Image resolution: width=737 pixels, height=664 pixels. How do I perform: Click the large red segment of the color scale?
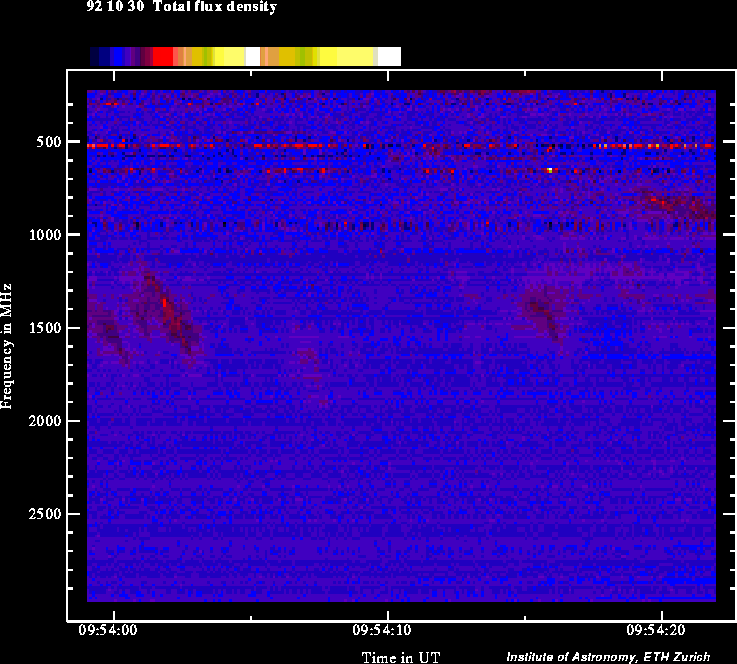(x=163, y=56)
